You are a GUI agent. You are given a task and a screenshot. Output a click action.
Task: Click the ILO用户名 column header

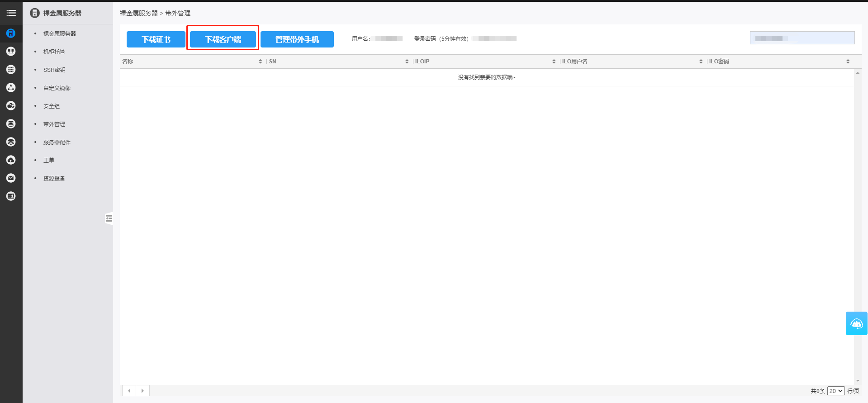tap(575, 62)
